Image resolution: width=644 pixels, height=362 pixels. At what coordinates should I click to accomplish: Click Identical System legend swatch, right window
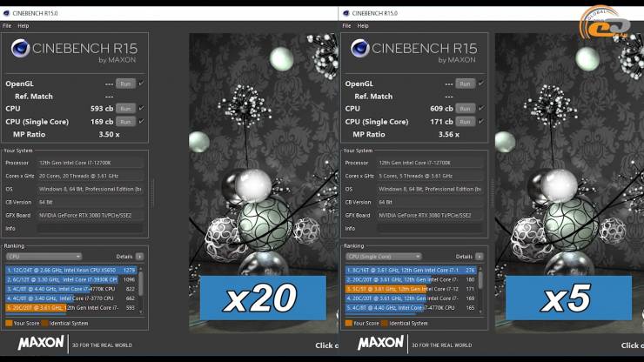385,324
